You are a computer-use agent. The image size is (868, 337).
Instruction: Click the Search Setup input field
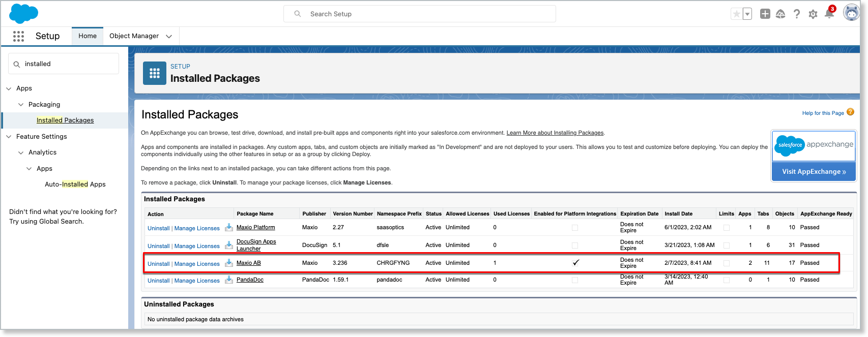pos(420,14)
